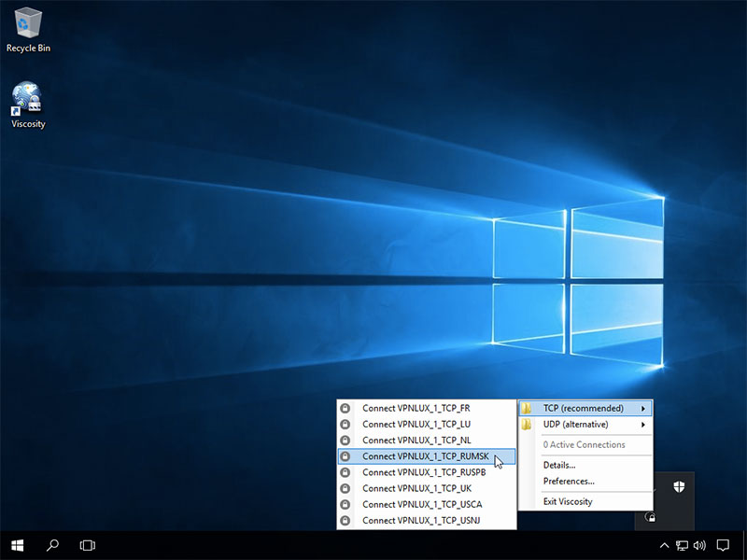Choose Connect VPNLUX_1_TCP_NL
The image size is (747, 560).
point(427,441)
